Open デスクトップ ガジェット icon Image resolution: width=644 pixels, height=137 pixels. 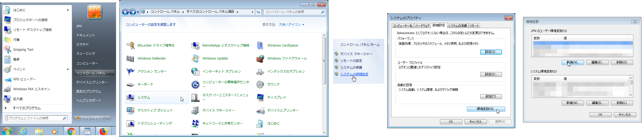pyautogui.click(x=130, y=110)
